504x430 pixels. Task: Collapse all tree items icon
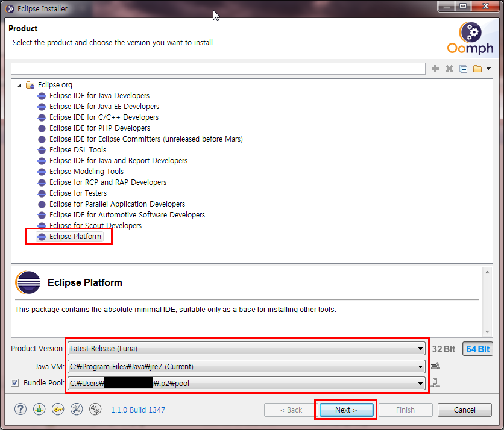pyautogui.click(x=463, y=69)
